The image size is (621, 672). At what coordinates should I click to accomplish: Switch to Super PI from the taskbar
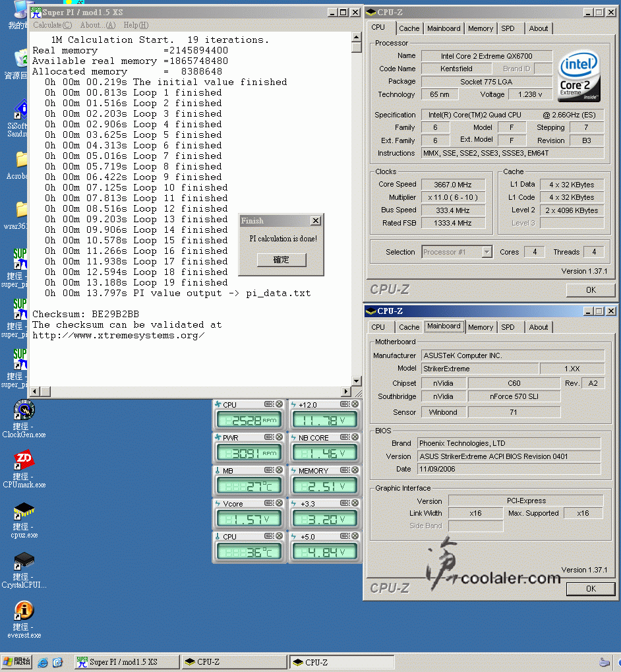pos(127,662)
